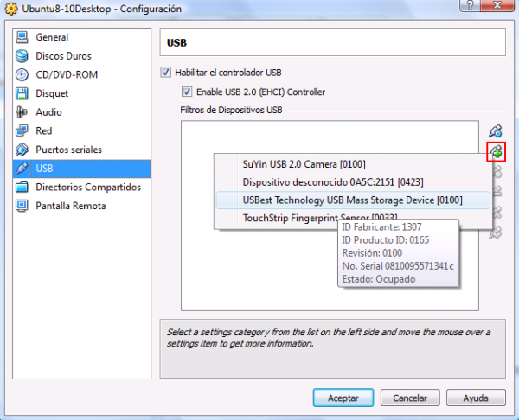Choose SuYin USB 2.0 Camera from menu

coord(303,164)
